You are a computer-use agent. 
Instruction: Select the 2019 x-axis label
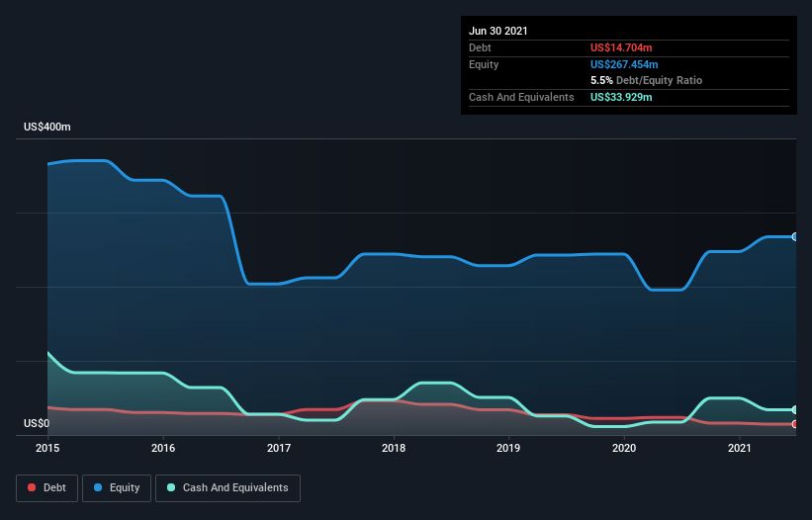point(508,448)
